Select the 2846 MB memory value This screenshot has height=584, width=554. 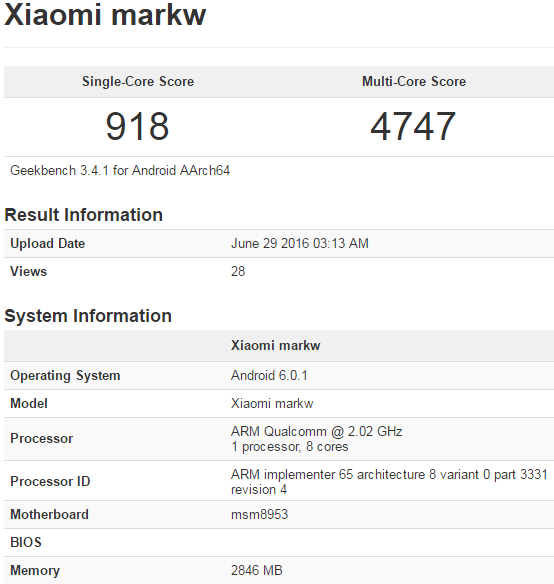pyautogui.click(x=257, y=570)
